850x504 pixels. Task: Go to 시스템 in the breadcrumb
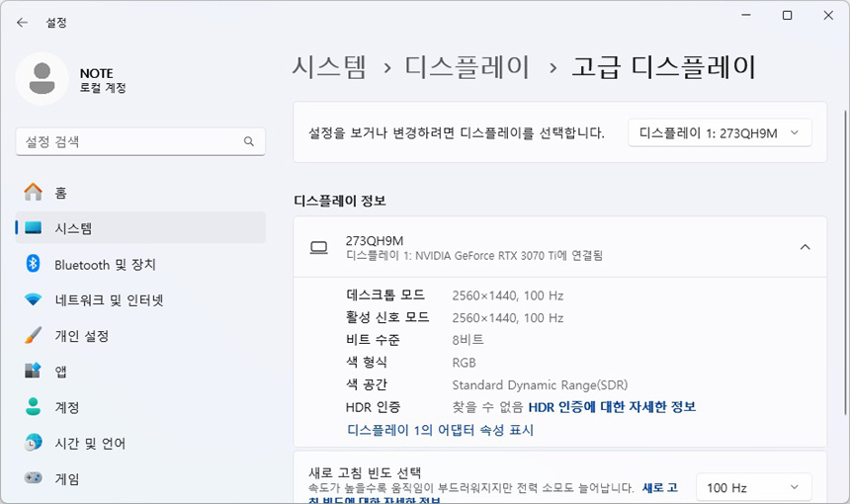pyautogui.click(x=329, y=67)
